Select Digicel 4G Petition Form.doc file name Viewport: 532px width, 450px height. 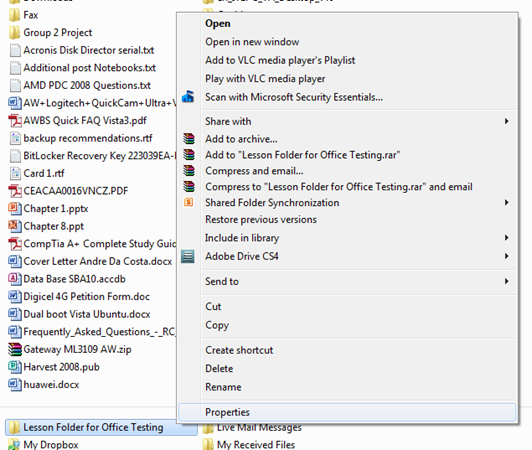pyautogui.click(x=87, y=297)
